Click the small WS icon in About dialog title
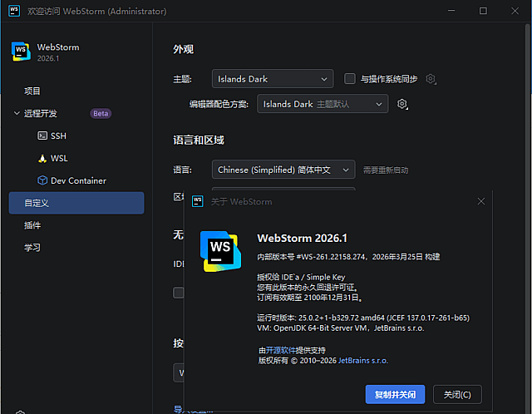This screenshot has width=532, height=414. point(198,201)
